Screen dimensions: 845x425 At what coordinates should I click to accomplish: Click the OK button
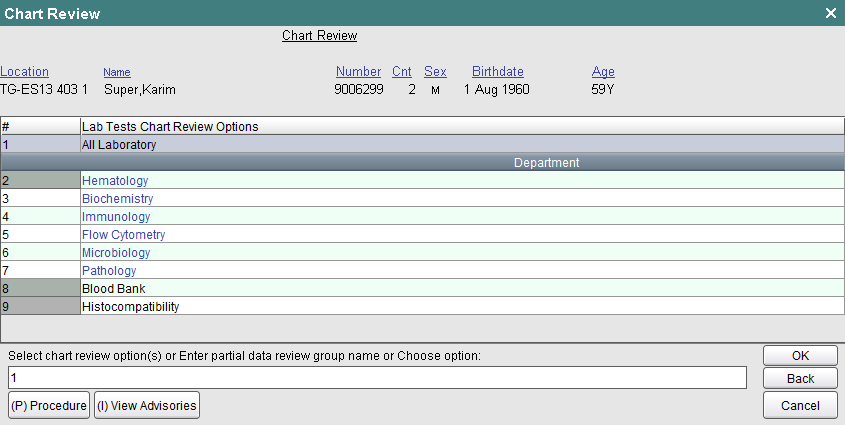[800, 356]
